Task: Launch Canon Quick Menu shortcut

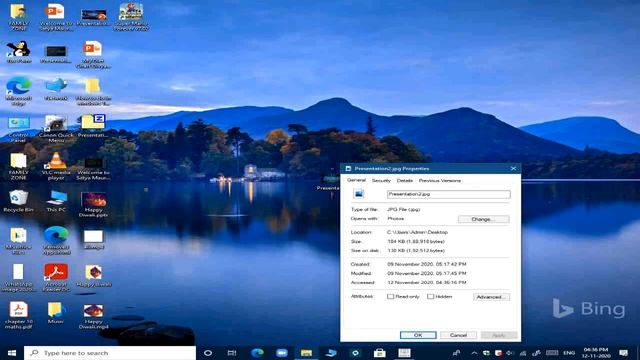Action: [x=56, y=129]
